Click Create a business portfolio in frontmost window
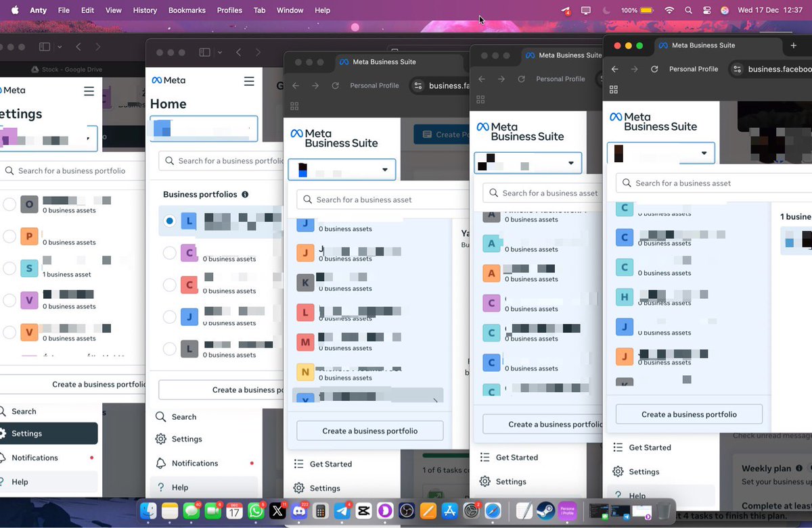Screen dimensions: 812x528 pyautogui.click(x=689, y=414)
